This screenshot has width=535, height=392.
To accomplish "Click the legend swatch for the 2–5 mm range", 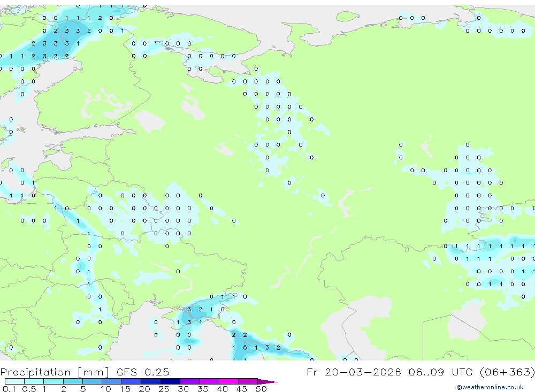I will 73,381.
